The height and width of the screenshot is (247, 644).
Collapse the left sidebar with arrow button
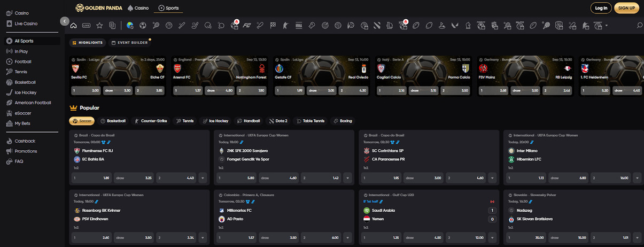(x=65, y=21)
